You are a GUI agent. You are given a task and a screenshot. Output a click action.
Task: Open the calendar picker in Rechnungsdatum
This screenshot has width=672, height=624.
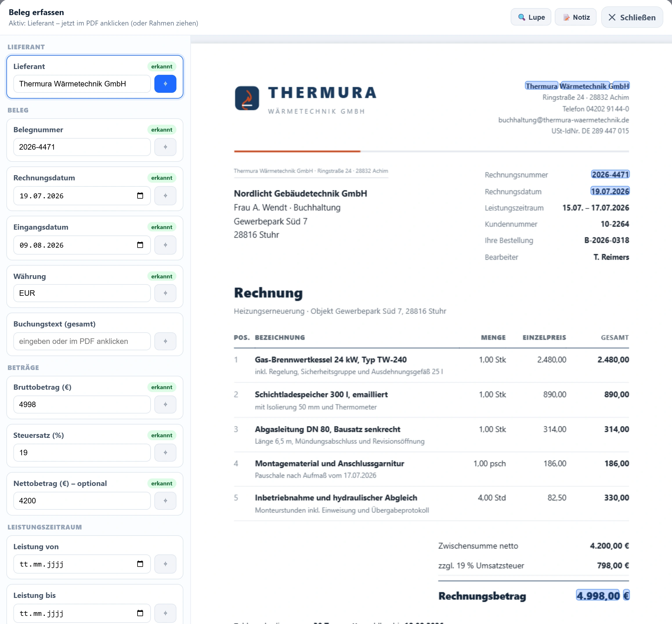140,195
